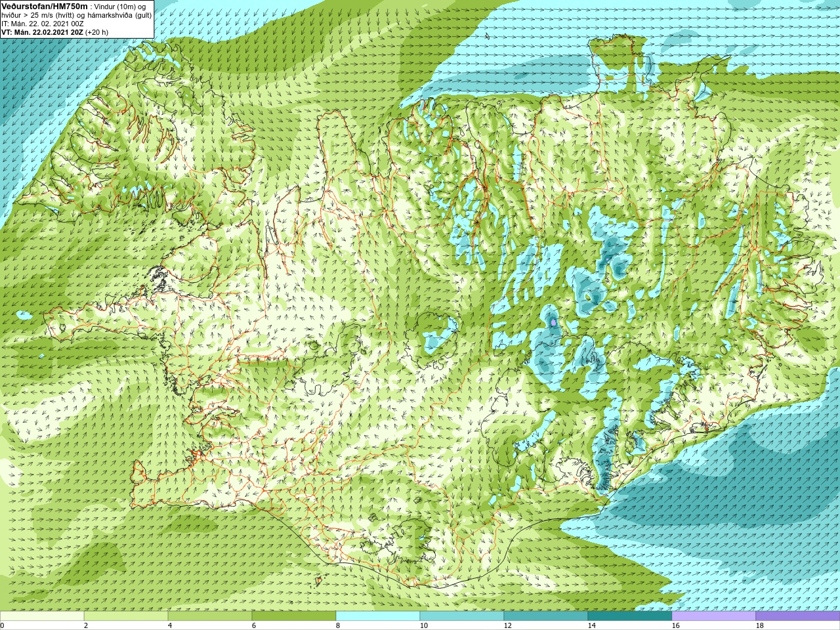Click the scale label 18
The width and height of the screenshot is (840, 630).
tap(759, 625)
